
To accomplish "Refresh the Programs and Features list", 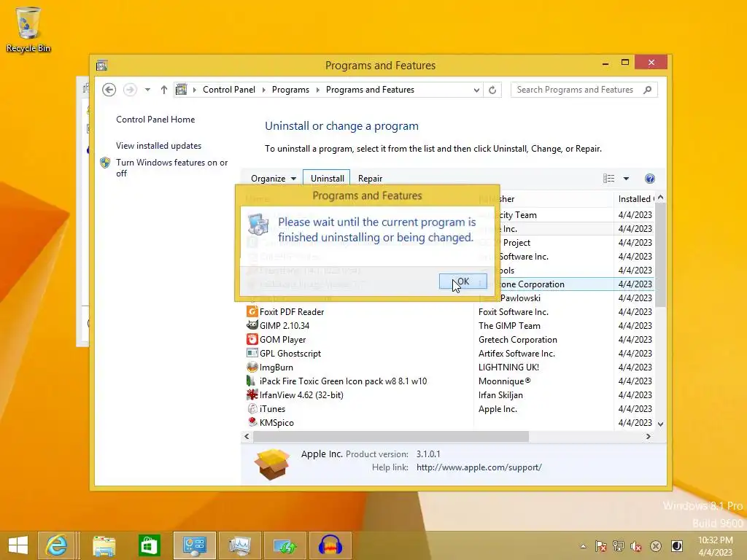I will [x=492, y=90].
